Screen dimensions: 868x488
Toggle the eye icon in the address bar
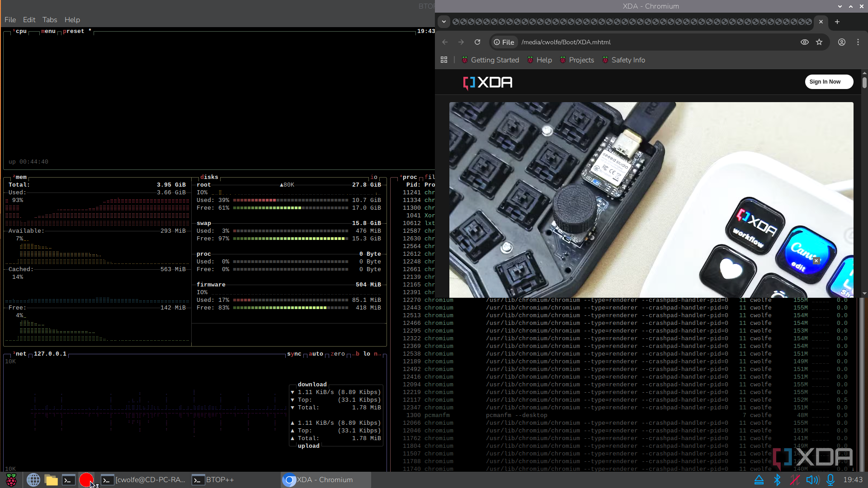805,42
